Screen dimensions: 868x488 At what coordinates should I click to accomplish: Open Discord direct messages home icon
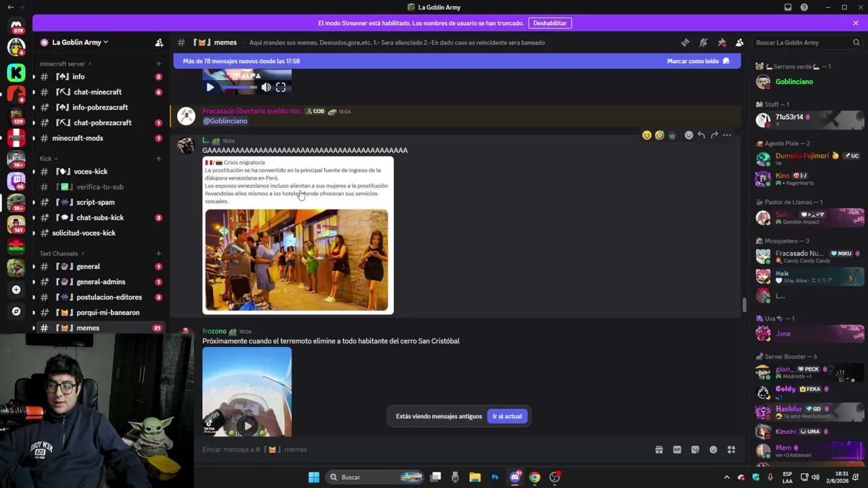(16, 26)
